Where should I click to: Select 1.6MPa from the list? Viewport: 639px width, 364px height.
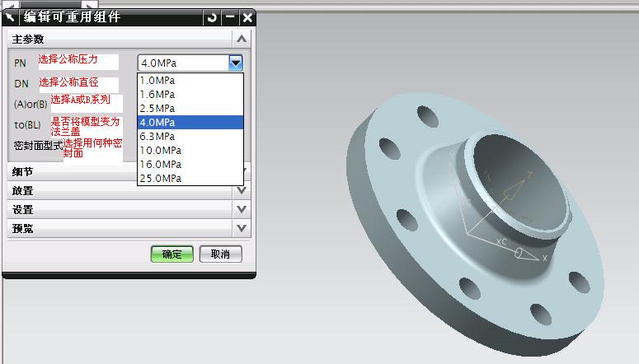pos(190,95)
